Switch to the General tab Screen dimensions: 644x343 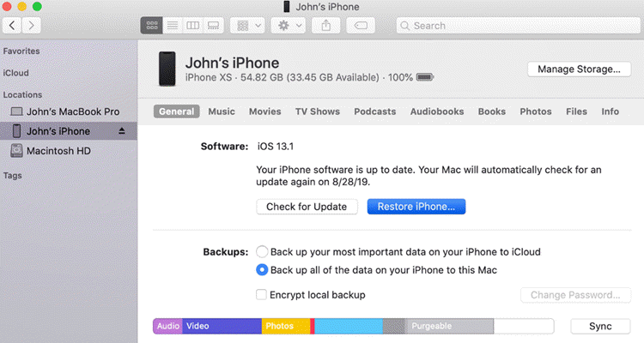point(177,111)
